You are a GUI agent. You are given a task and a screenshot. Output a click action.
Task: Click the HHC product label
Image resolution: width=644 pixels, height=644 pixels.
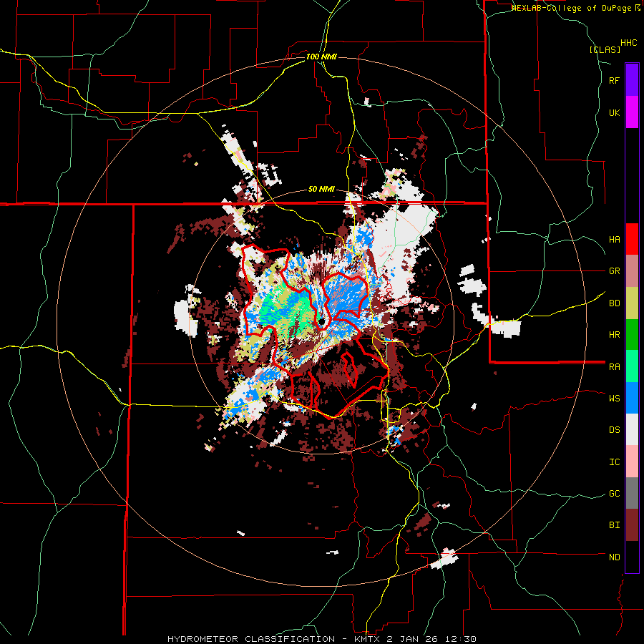629,43
